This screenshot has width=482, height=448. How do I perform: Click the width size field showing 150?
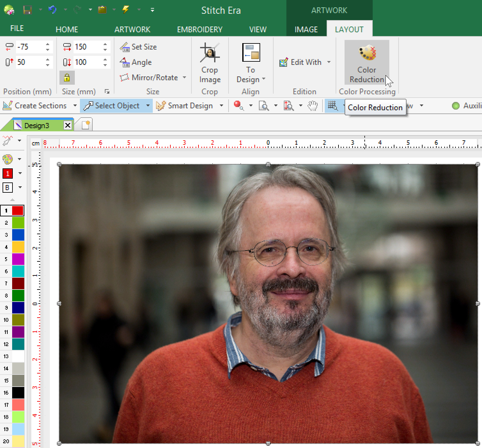[x=87, y=47]
